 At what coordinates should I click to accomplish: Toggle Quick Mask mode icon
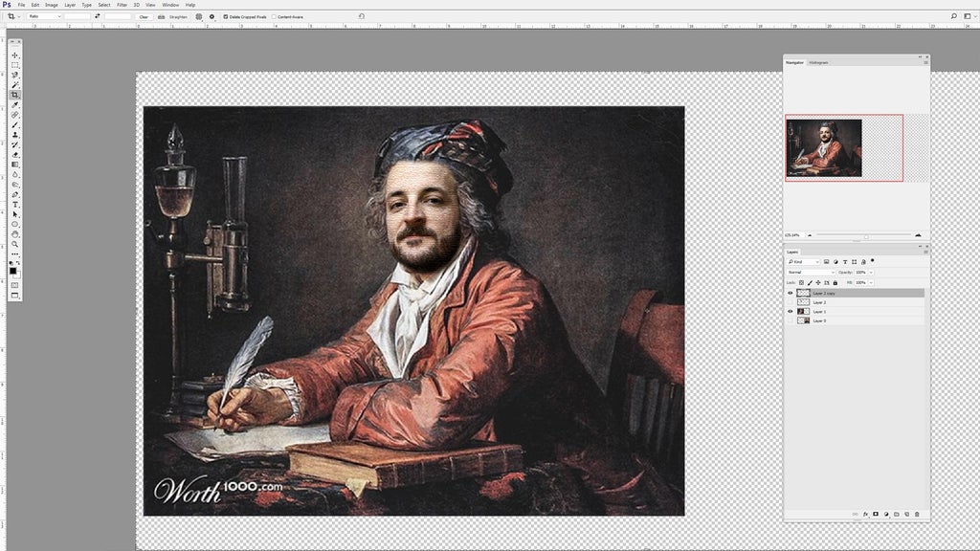coord(15,285)
